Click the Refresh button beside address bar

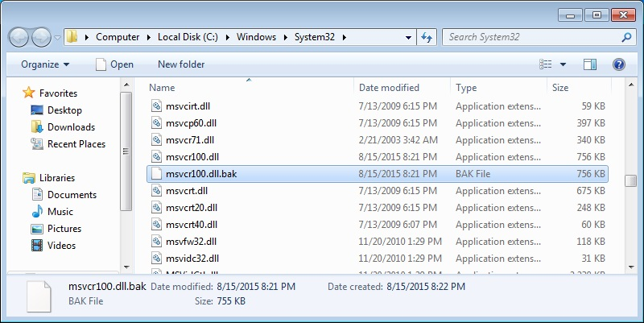pos(427,37)
